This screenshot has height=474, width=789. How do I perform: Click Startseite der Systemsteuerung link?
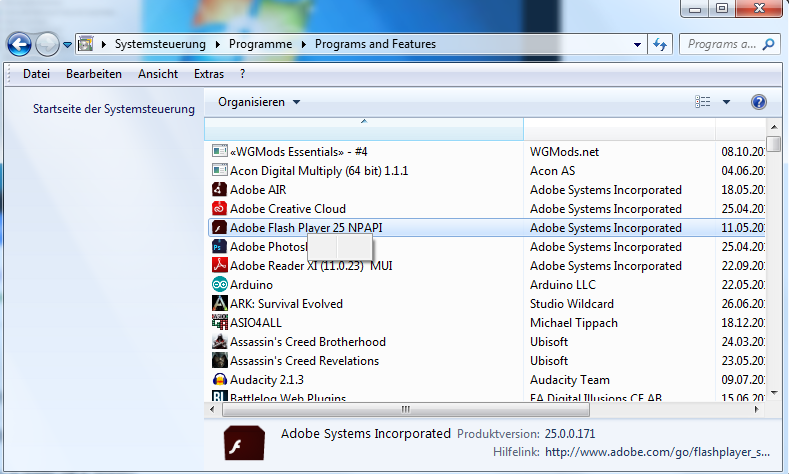114,109
